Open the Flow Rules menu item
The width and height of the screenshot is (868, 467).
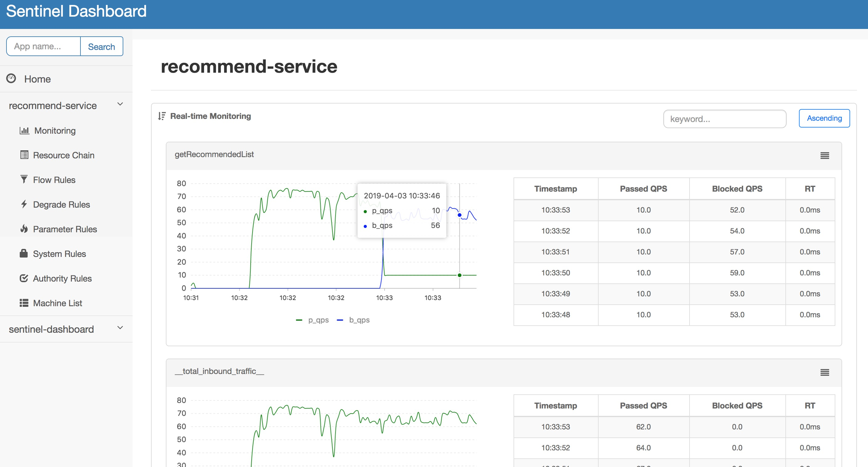pyautogui.click(x=54, y=180)
